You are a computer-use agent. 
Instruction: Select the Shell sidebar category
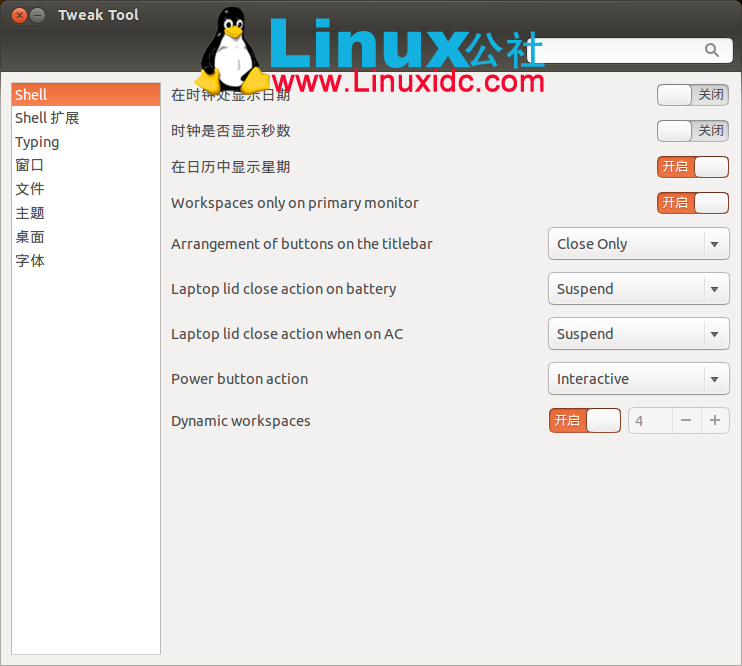(x=86, y=95)
